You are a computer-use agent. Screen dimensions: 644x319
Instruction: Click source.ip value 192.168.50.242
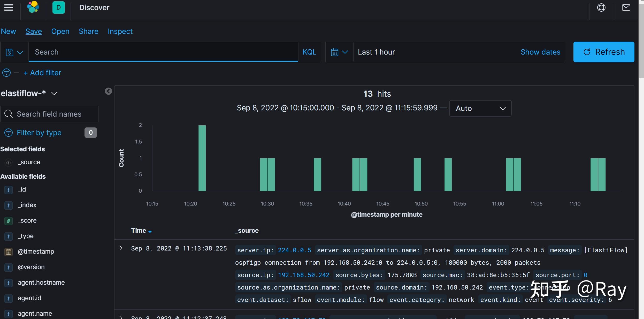[304, 275]
